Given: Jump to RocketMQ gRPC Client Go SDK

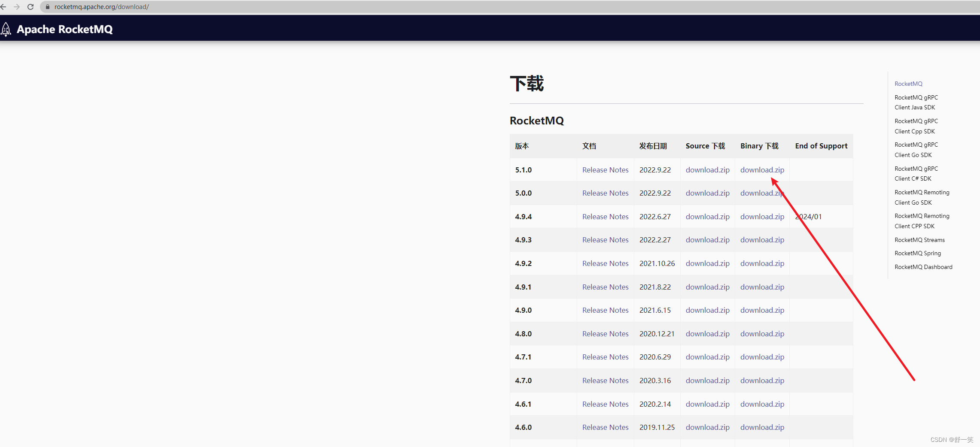Looking at the screenshot, I should (916, 150).
